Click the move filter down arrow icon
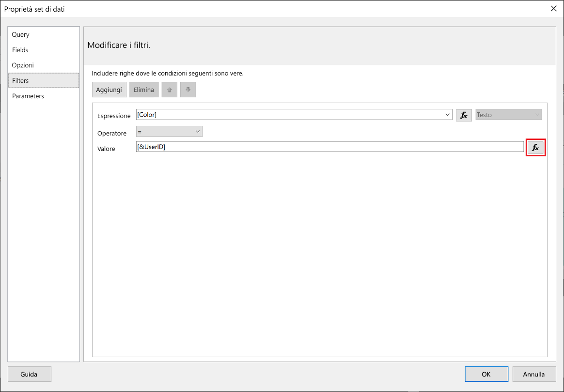Image resolution: width=564 pixels, height=392 pixels. (x=188, y=90)
